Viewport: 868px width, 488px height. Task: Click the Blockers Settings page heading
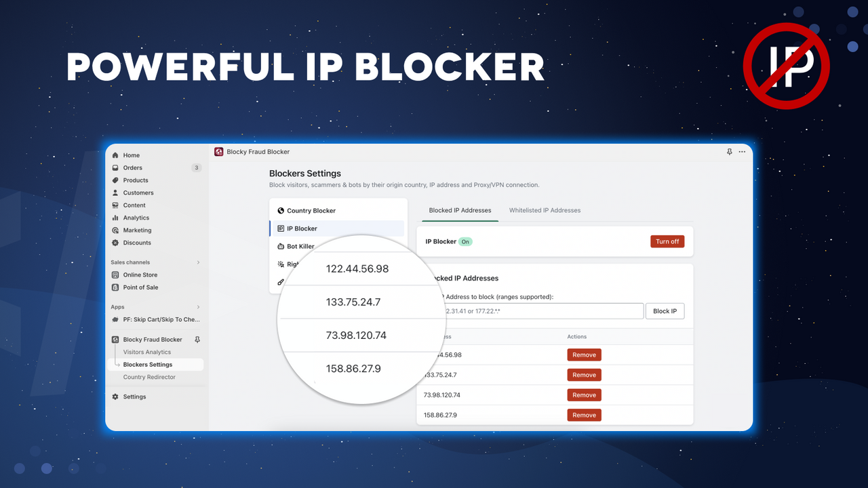click(305, 174)
